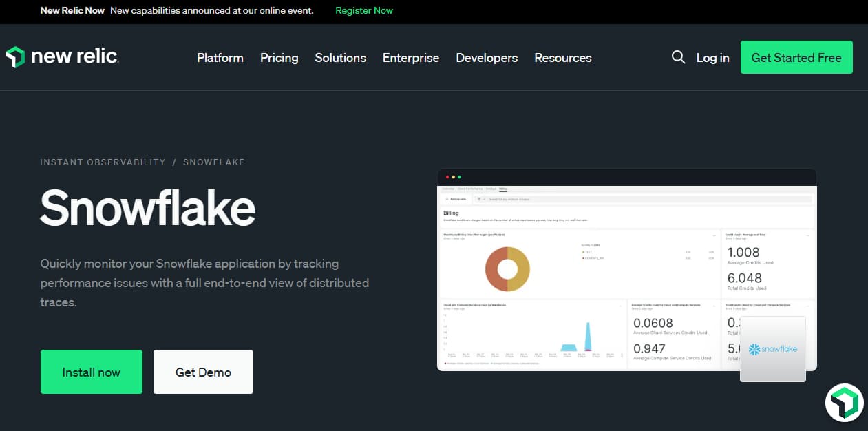Expand the Enterprise menu

point(410,58)
